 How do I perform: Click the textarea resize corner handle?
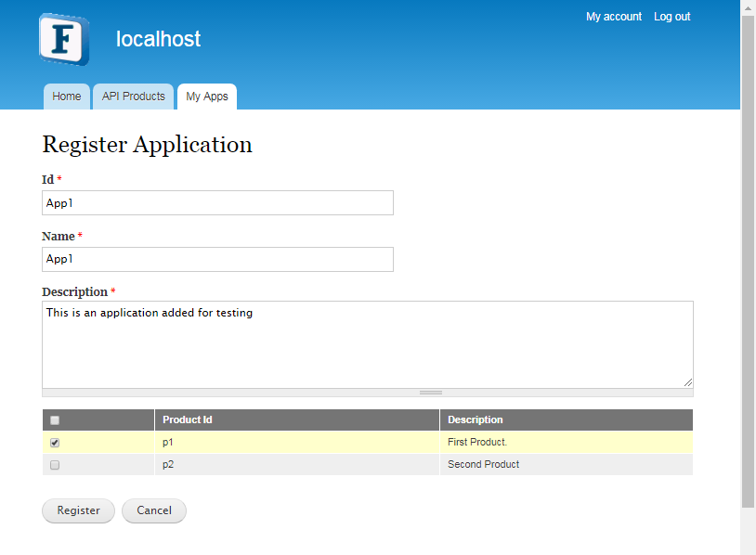pos(688,382)
